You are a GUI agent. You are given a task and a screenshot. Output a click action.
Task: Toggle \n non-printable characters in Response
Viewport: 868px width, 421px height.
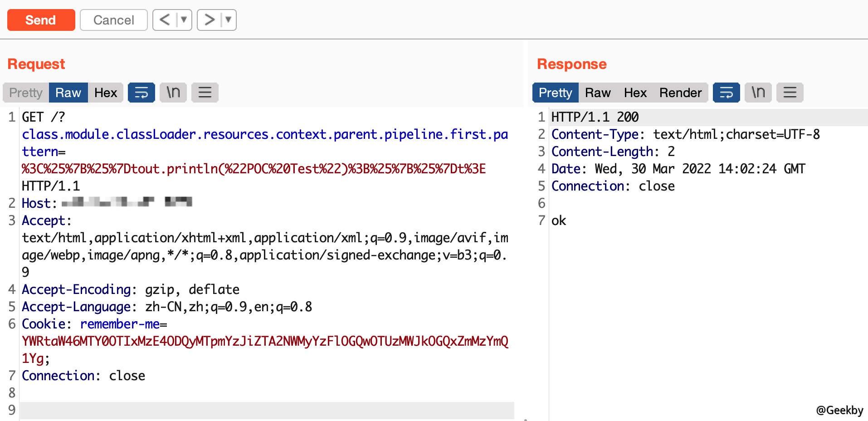[x=758, y=93]
